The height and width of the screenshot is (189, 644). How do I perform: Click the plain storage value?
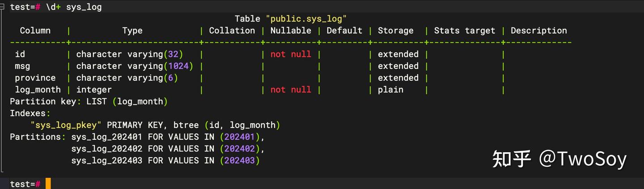[x=390, y=90]
